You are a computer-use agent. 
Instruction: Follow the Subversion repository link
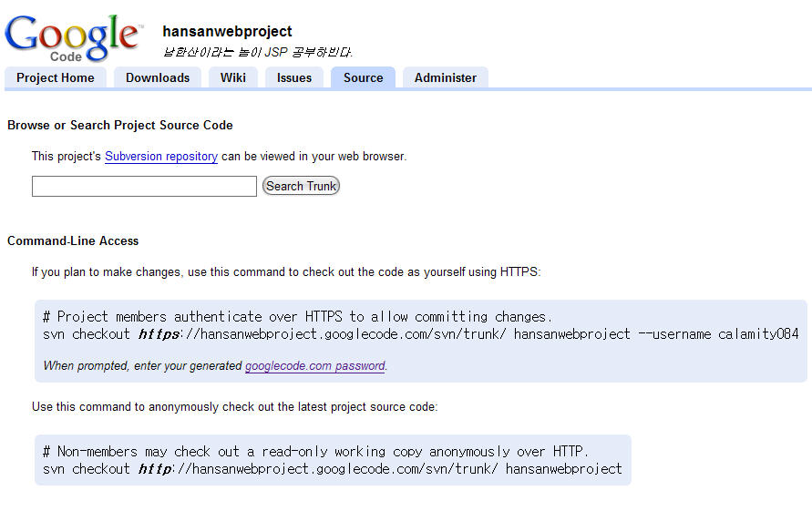tap(161, 157)
